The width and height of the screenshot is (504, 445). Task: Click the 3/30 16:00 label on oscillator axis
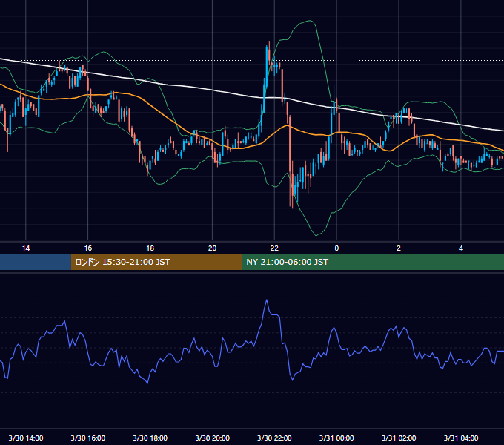(x=87, y=438)
